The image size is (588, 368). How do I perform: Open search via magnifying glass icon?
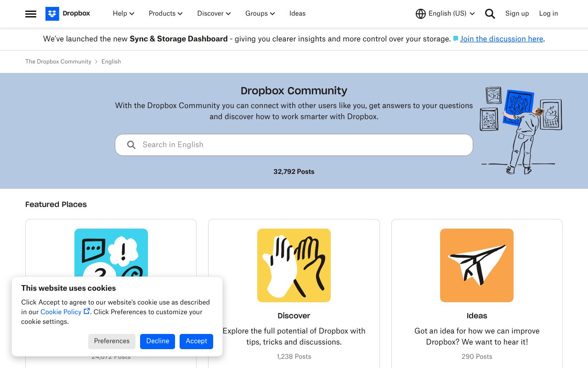click(490, 14)
